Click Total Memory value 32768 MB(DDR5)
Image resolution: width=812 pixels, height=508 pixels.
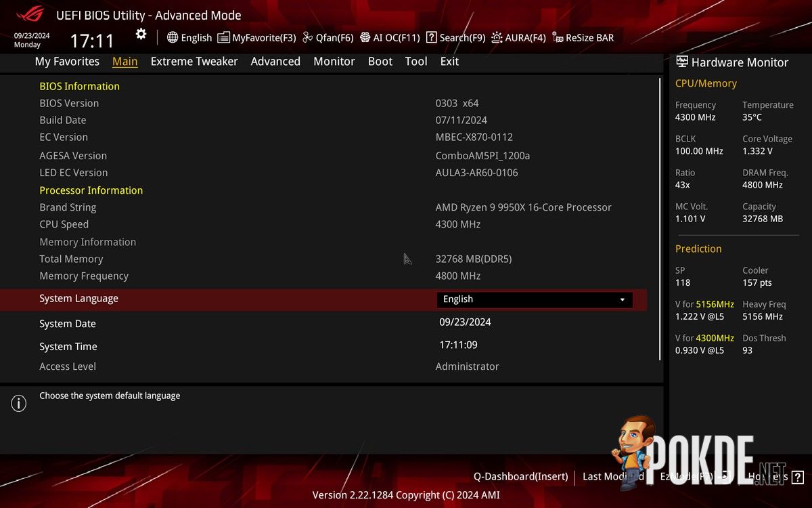(x=474, y=259)
